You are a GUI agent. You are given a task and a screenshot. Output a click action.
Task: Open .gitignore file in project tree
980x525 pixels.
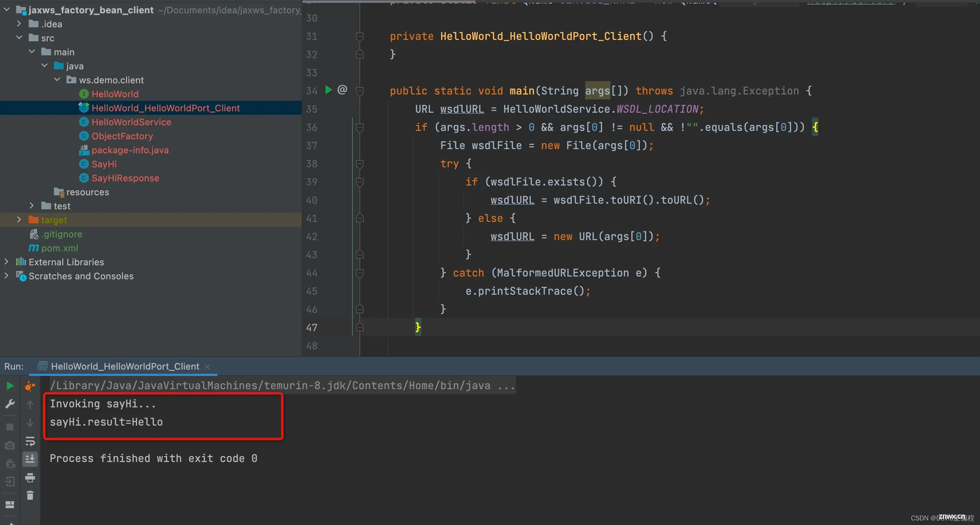pyautogui.click(x=62, y=234)
